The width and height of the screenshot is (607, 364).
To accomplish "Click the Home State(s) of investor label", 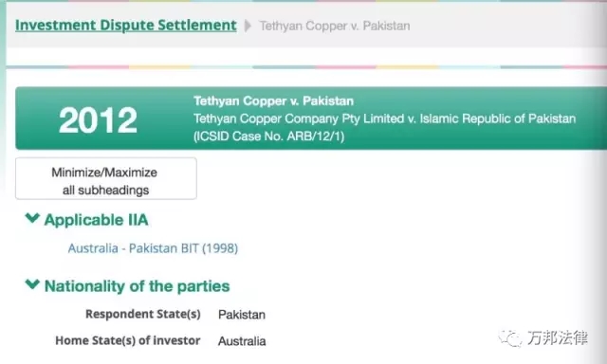I will 128,340.
